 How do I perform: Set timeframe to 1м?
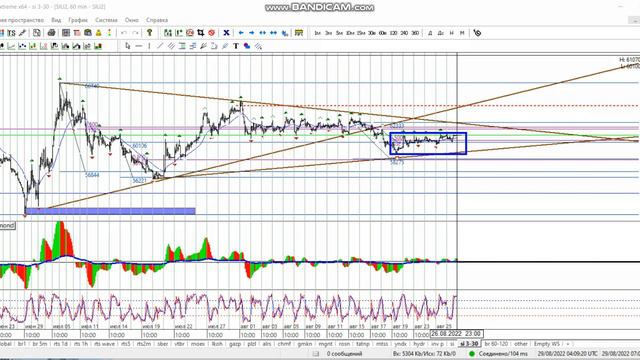pos(318,33)
